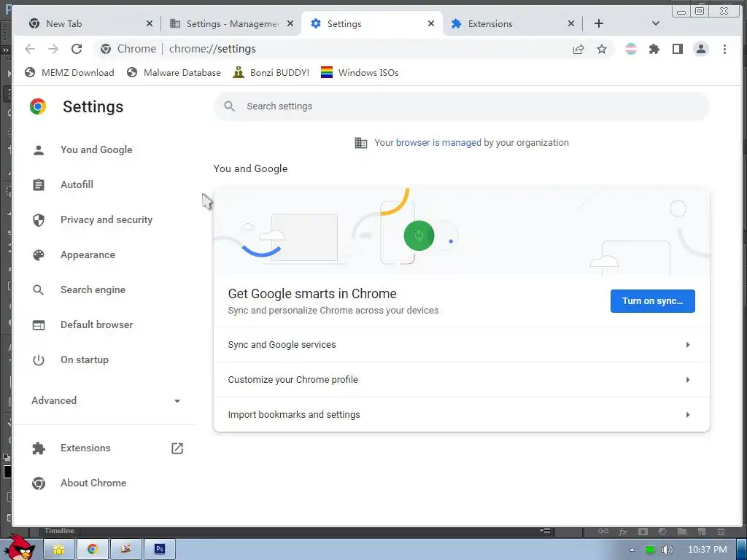Open the third taskbar application icon

point(125,550)
